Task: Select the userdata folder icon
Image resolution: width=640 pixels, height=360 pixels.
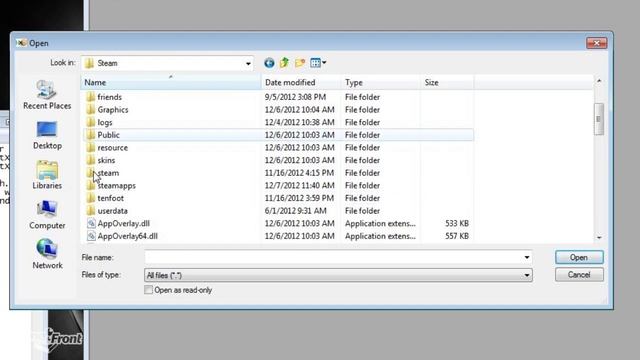Action: tap(91, 211)
